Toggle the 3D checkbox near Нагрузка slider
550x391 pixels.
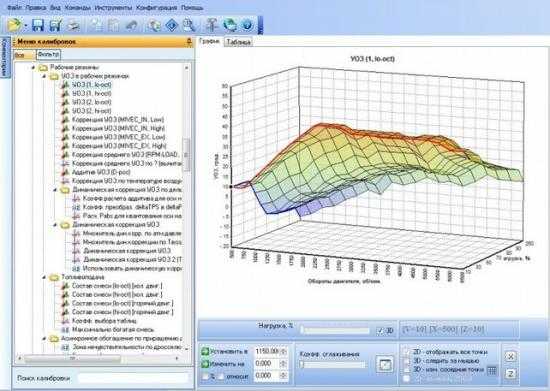(x=380, y=331)
